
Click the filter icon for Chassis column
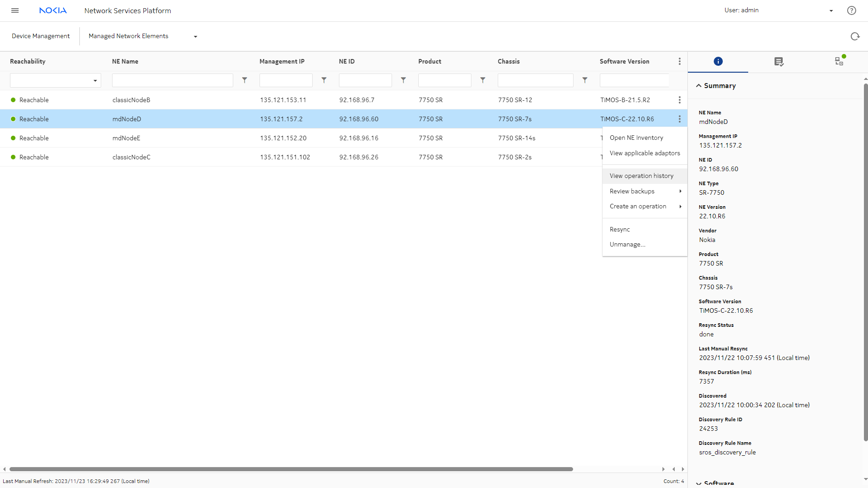(x=585, y=80)
